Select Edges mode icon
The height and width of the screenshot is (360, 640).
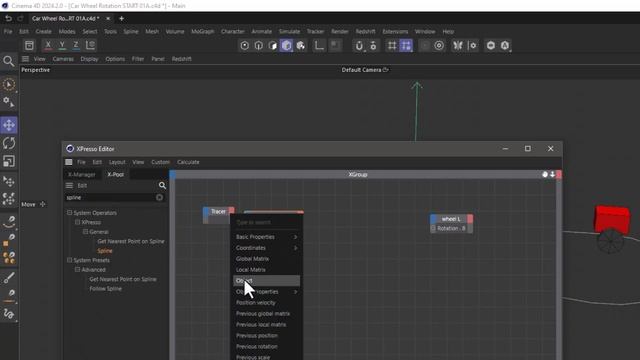(258, 46)
